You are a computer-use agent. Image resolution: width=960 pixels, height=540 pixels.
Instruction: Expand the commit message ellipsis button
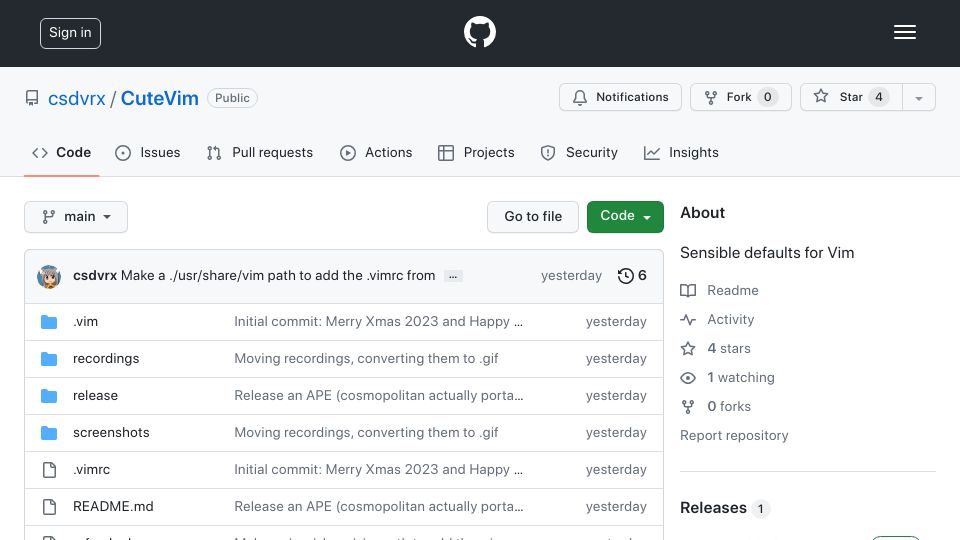[453, 276]
